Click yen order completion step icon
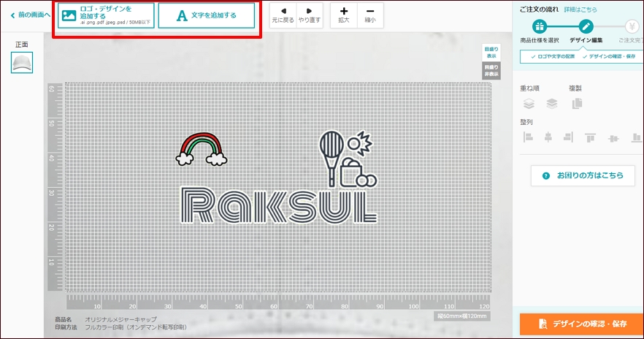 point(632,27)
